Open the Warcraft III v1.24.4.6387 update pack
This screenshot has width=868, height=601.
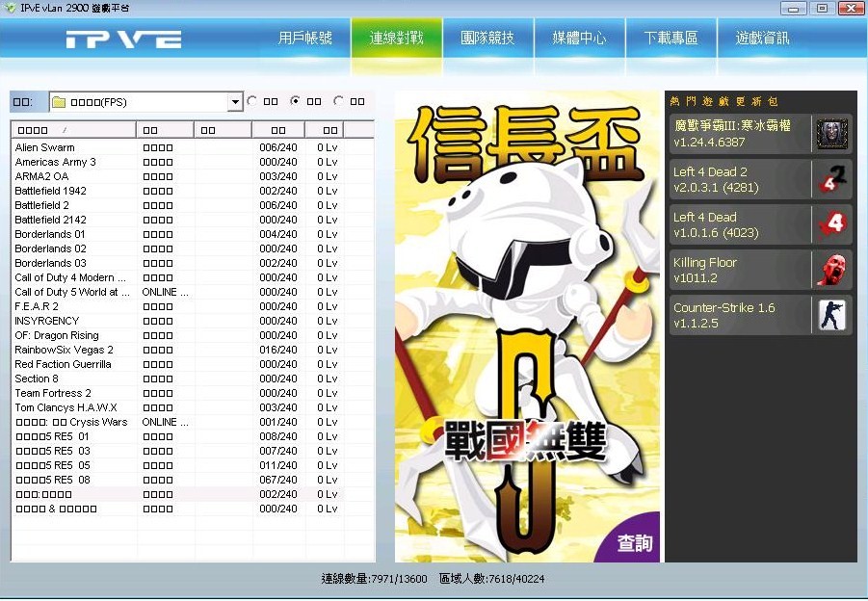pyautogui.click(x=761, y=134)
